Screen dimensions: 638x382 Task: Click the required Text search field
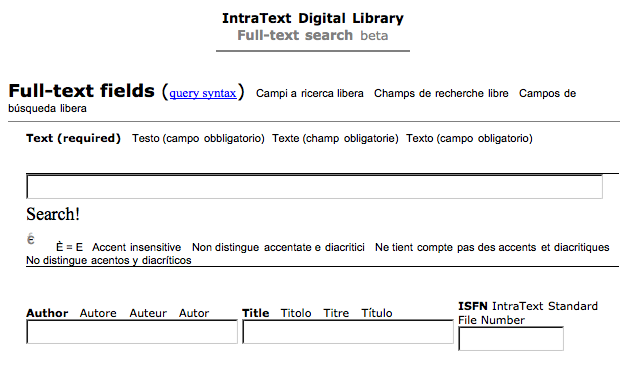(314, 187)
